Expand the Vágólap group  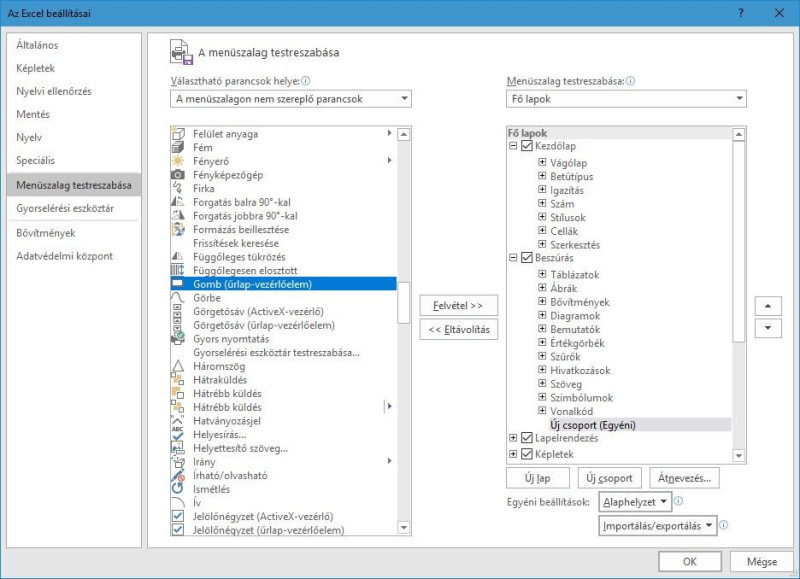pyautogui.click(x=542, y=162)
